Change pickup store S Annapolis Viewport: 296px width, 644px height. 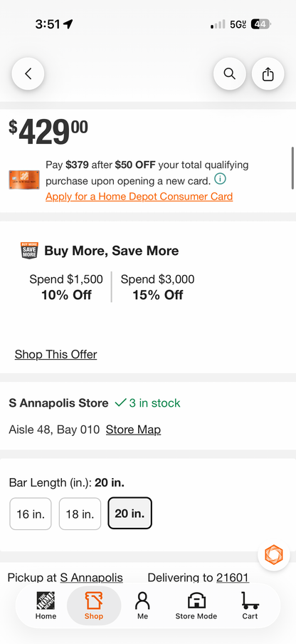coord(91,578)
